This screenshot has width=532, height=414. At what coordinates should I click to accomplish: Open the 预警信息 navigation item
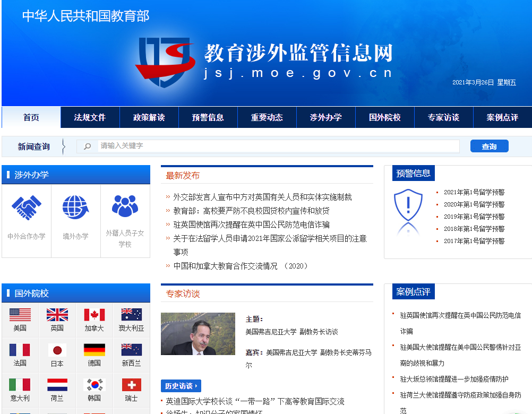pyautogui.click(x=208, y=117)
